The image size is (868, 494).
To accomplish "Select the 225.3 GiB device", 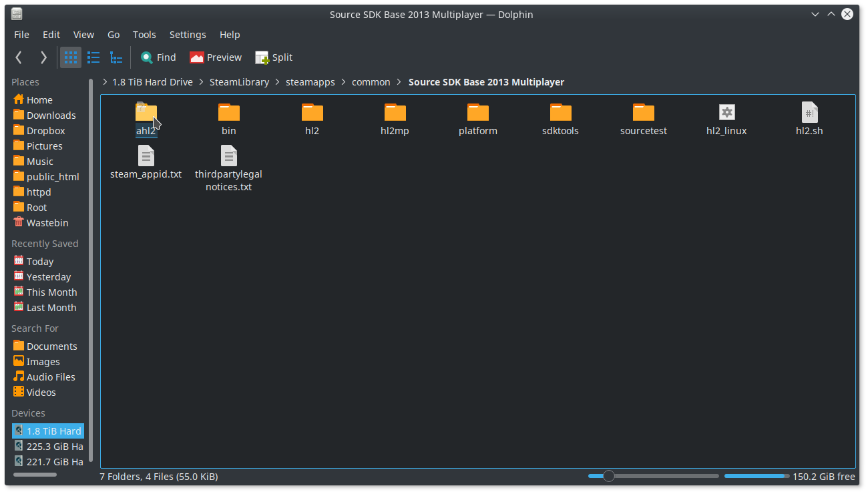I will [48, 447].
